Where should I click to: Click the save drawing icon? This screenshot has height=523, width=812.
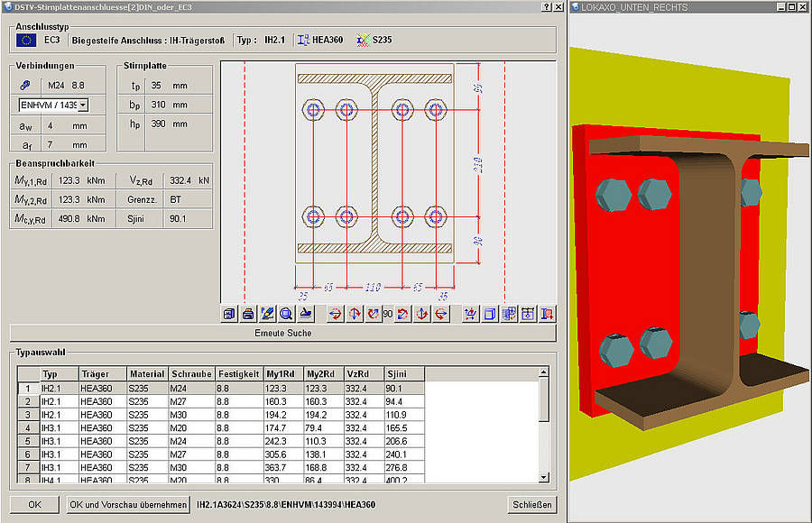coord(228,313)
